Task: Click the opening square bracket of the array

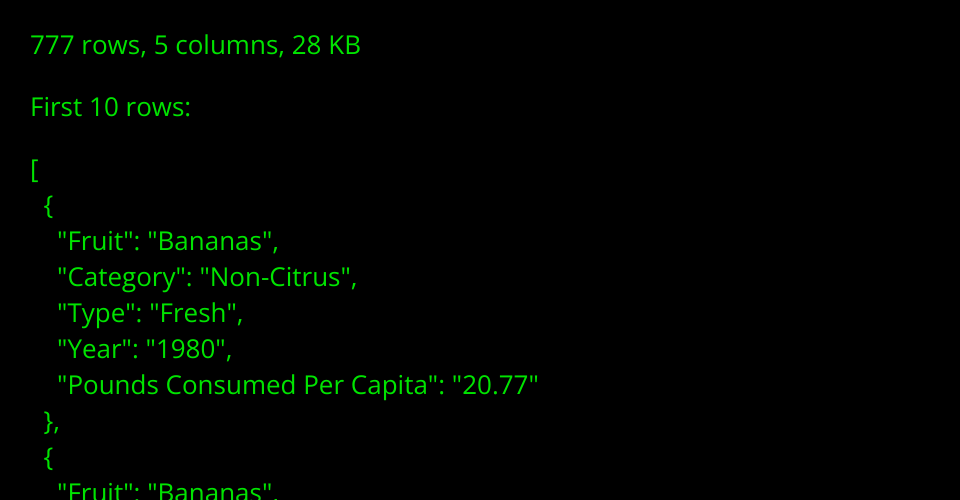Action: pos(34,170)
